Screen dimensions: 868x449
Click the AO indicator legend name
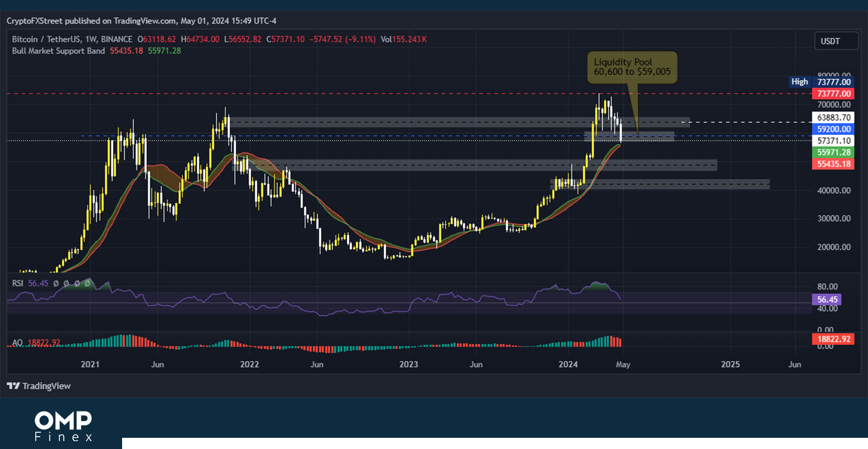pos(17,342)
